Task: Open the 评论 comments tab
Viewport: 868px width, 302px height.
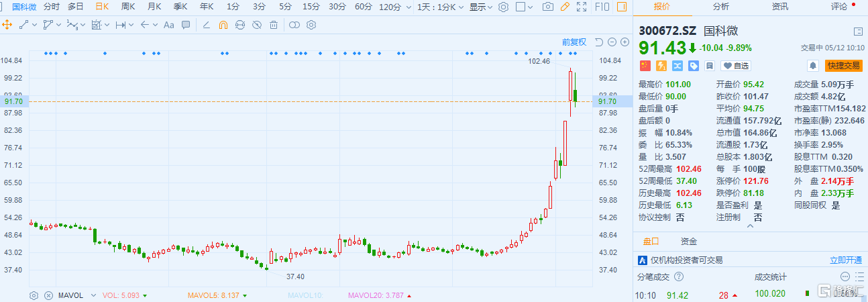Action: click(x=839, y=7)
